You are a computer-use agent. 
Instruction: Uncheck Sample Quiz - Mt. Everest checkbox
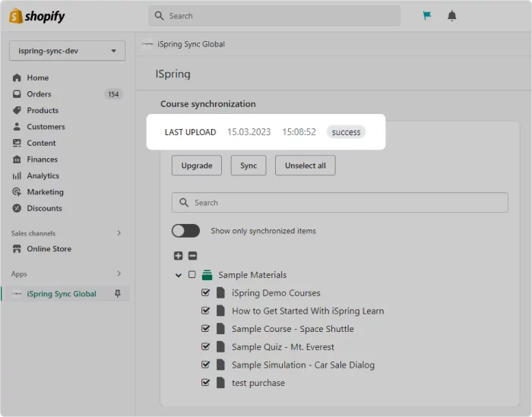click(205, 346)
